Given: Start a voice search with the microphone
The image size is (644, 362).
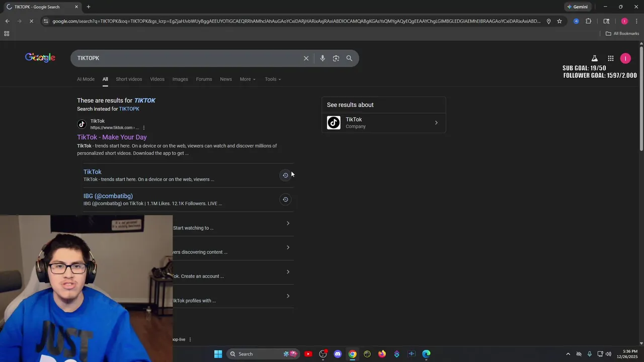Looking at the screenshot, I should [x=323, y=58].
